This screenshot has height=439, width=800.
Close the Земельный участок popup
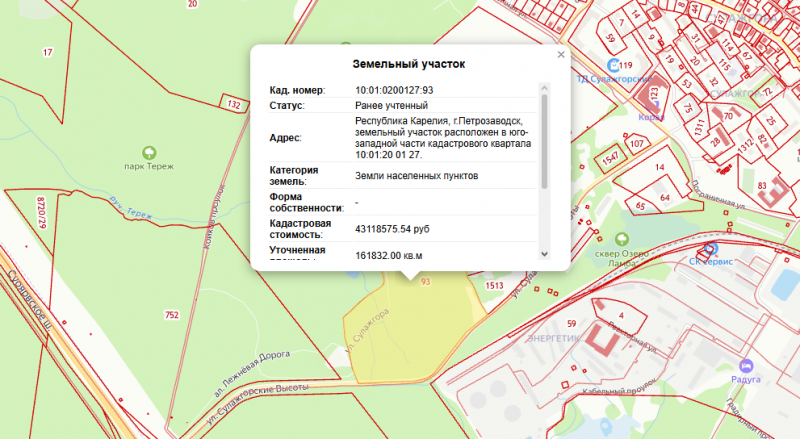click(x=561, y=55)
